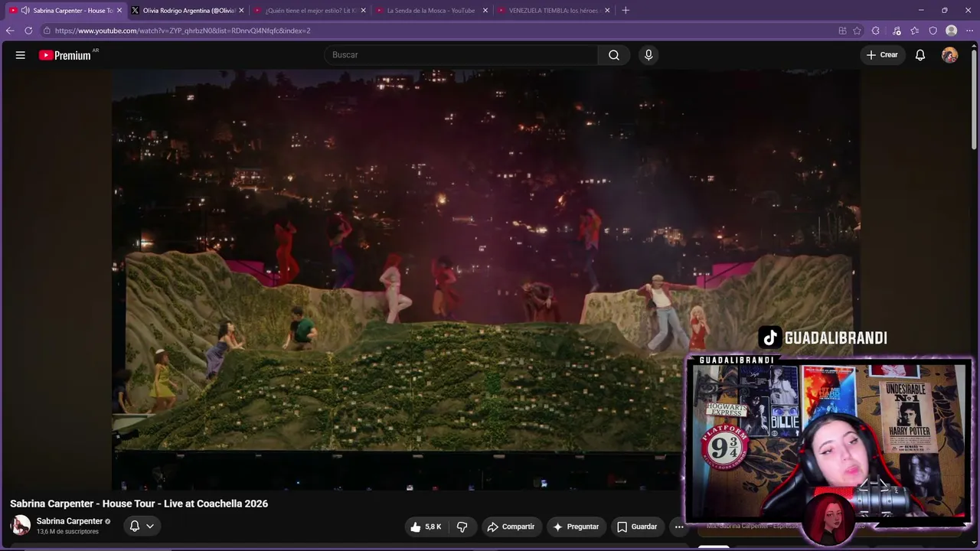The width and height of the screenshot is (980, 551).
Task: Click the browser address bar URL
Action: click(x=183, y=31)
